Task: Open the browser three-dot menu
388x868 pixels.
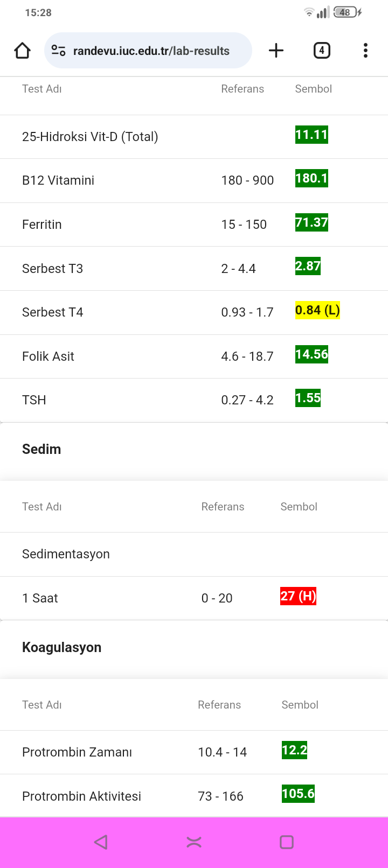Action: 365,51
